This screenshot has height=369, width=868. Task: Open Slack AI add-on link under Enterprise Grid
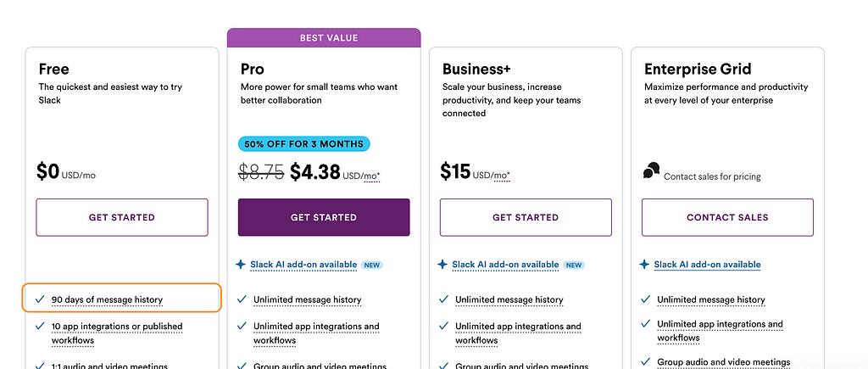click(707, 265)
